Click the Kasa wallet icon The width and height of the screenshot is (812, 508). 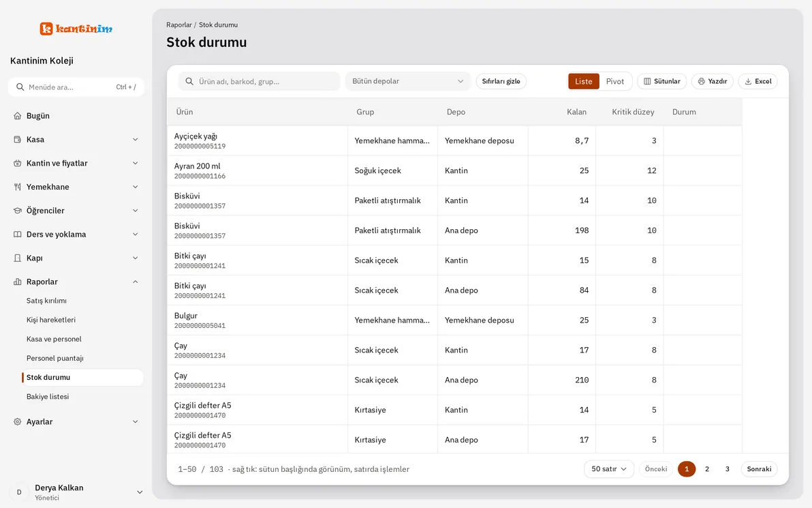(18, 139)
